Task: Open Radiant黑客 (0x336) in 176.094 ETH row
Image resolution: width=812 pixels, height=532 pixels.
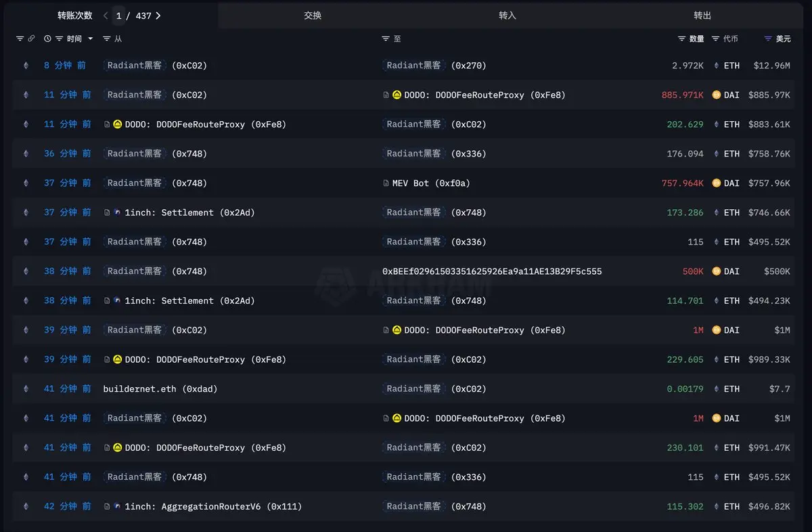Action: pos(434,154)
